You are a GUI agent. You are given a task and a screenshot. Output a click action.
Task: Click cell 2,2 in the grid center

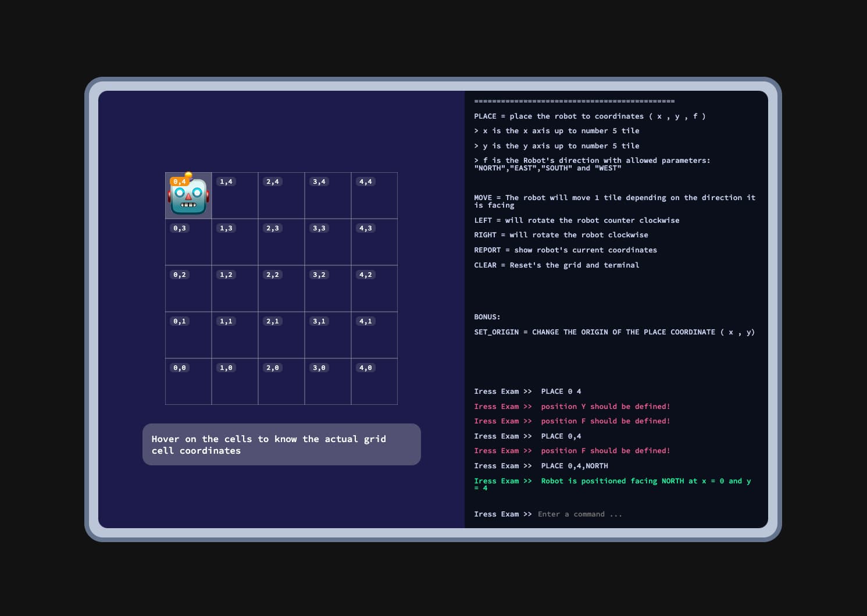point(281,289)
